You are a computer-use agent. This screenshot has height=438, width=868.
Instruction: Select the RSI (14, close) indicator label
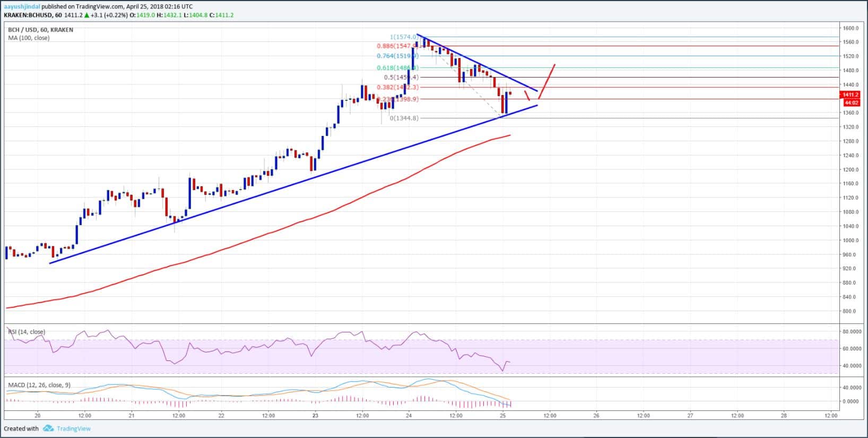pyautogui.click(x=27, y=332)
